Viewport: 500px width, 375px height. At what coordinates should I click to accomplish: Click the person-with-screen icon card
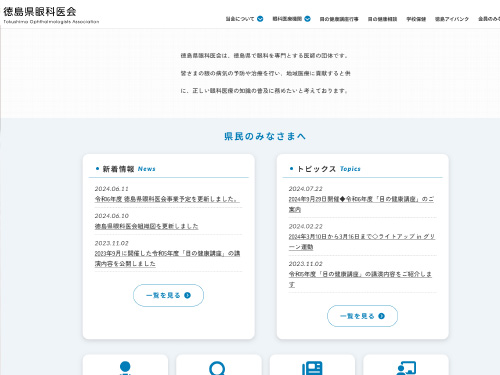406,365
